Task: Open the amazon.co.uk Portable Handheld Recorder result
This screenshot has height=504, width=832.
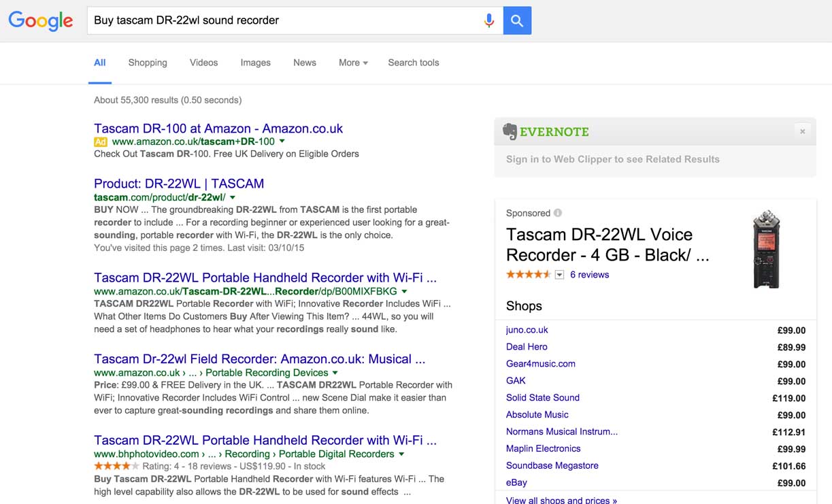Action: pos(265,278)
